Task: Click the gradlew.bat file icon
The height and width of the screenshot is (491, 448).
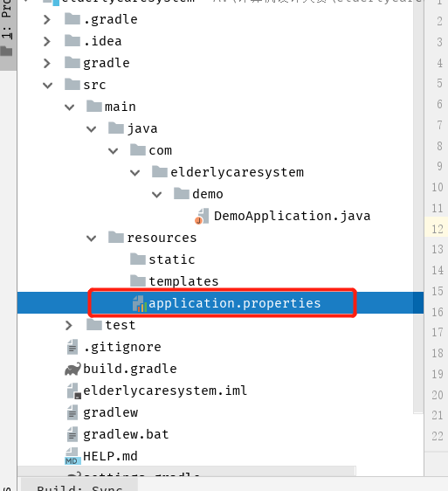Action: click(72, 434)
